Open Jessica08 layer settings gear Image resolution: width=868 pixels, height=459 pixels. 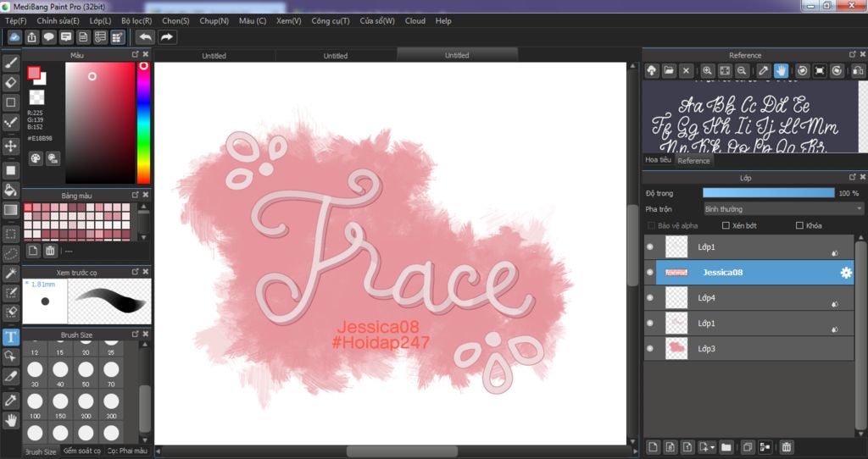click(x=846, y=273)
